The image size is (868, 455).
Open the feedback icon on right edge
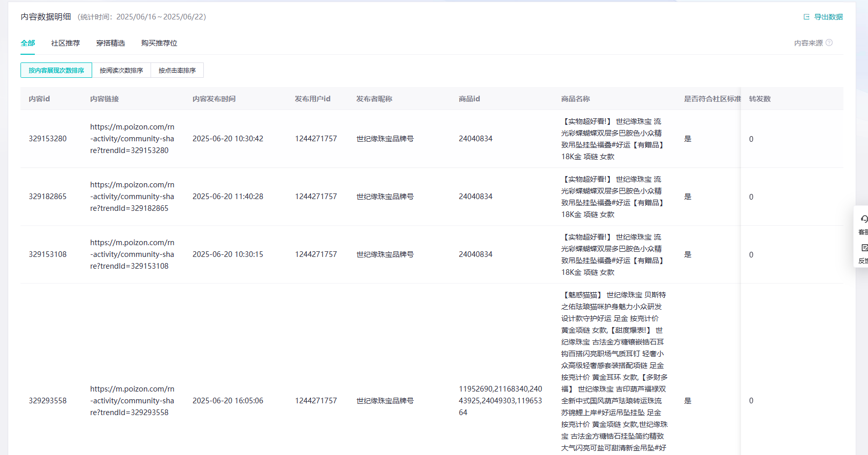(x=864, y=248)
